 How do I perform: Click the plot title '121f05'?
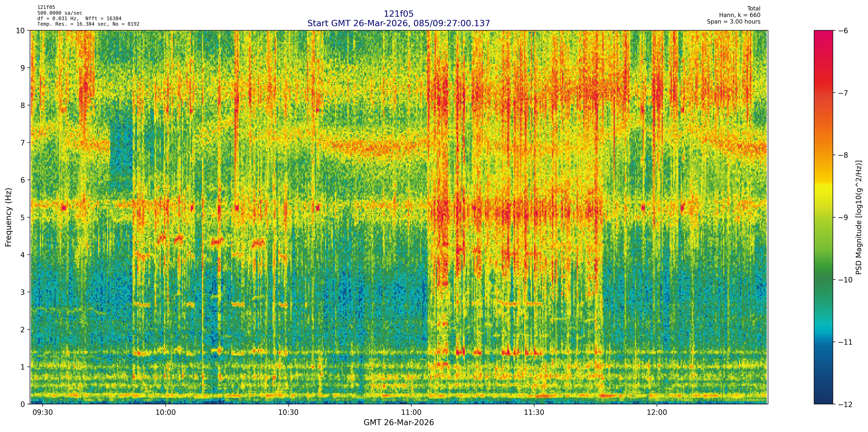click(398, 14)
